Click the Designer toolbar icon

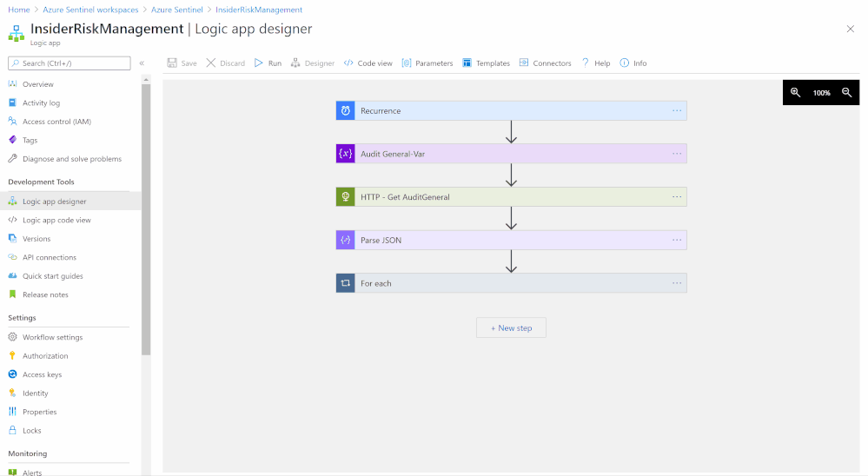pos(295,63)
